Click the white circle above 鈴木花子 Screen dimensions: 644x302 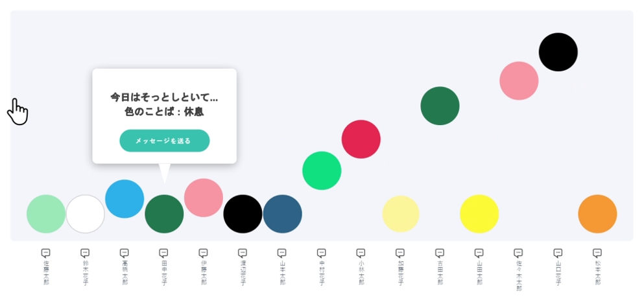[x=85, y=214]
